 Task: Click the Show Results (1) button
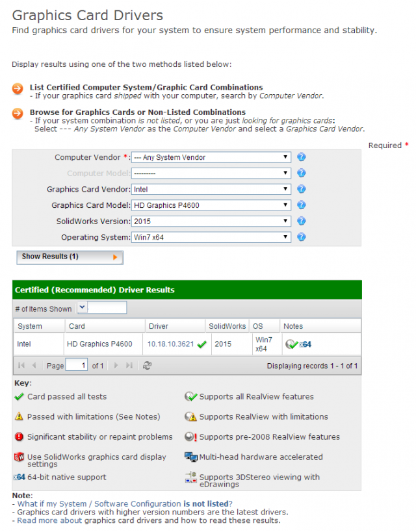[70, 257]
